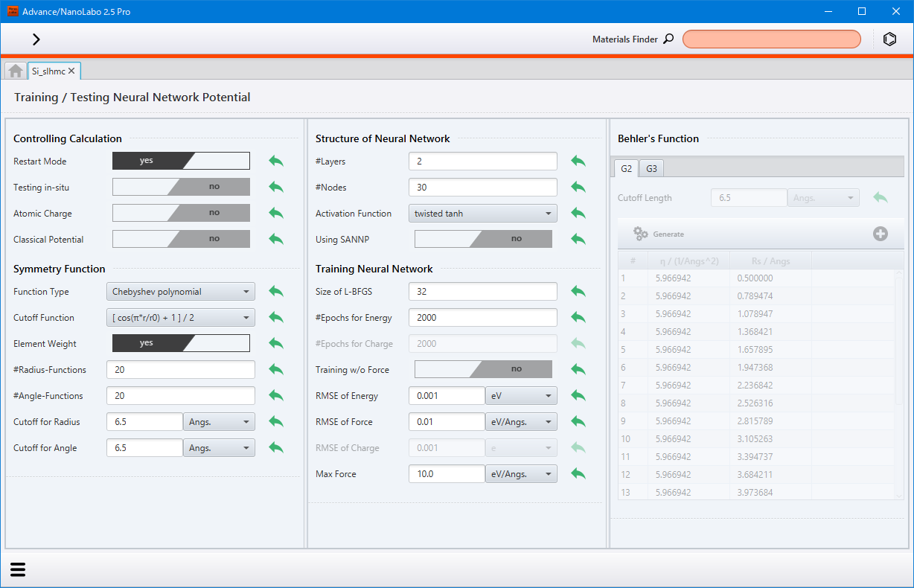Screen dimensions: 914x588
Task: Open Function Type dropdown
Action: (x=181, y=291)
